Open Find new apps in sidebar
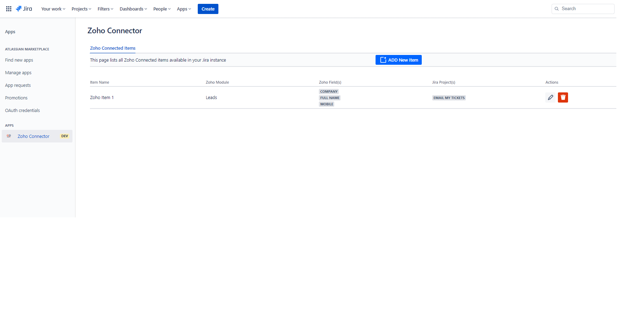The image size is (644, 315). coord(19,60)
